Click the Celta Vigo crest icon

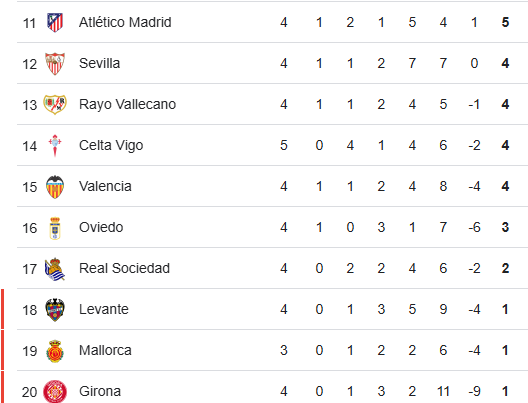pos(55,145)
